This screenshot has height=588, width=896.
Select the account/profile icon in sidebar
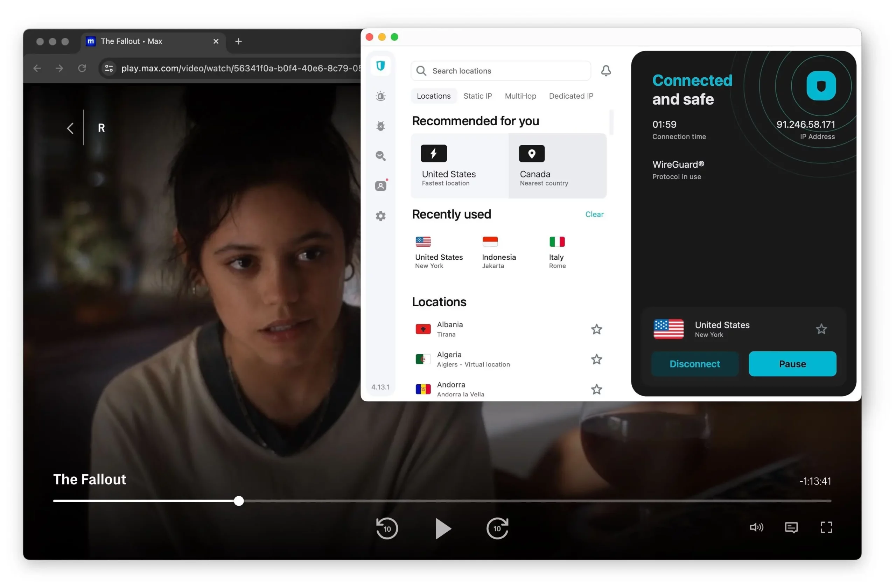(x=381, y=185)
